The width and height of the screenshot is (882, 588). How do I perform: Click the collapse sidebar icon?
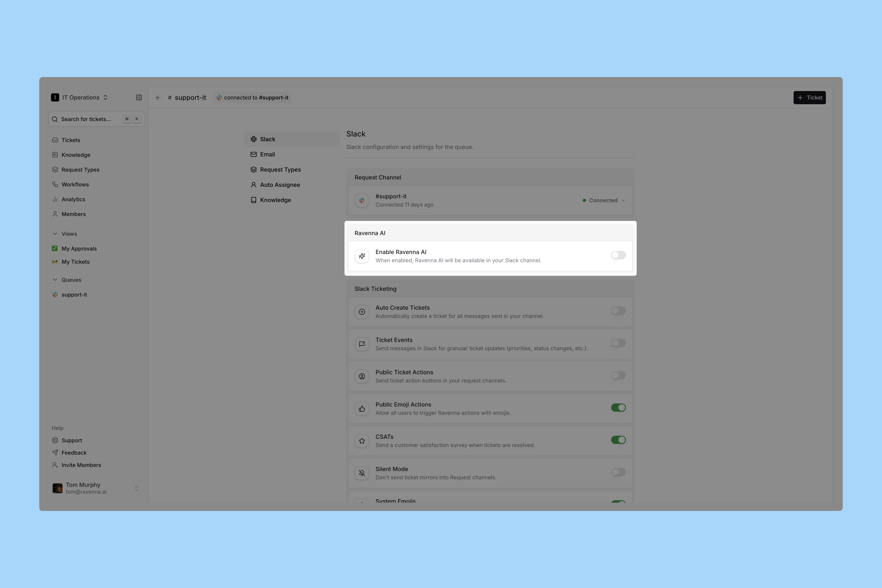[139, 97]
